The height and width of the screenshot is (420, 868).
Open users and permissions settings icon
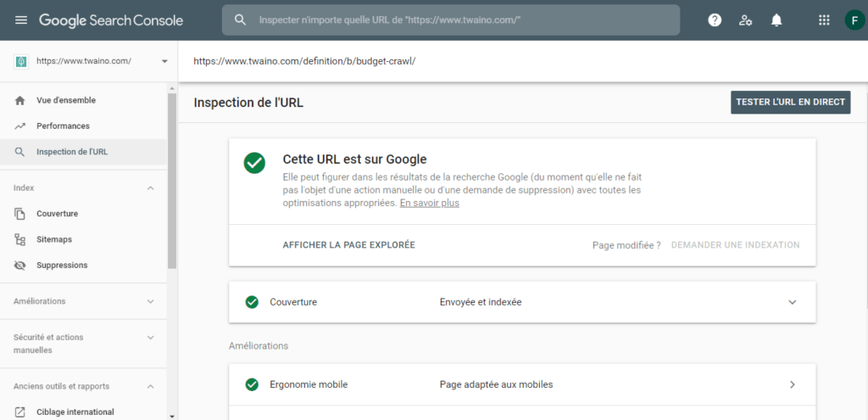click(745, 20)
